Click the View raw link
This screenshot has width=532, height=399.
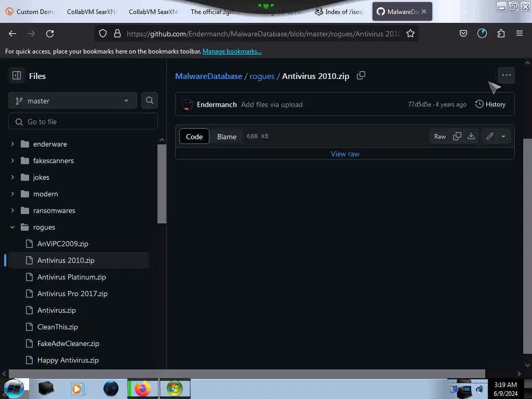coord(345,154)
